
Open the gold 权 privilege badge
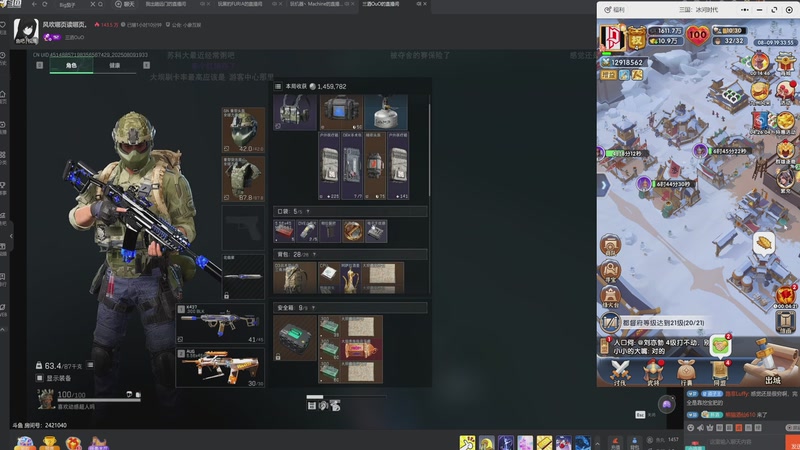point(637,39)
